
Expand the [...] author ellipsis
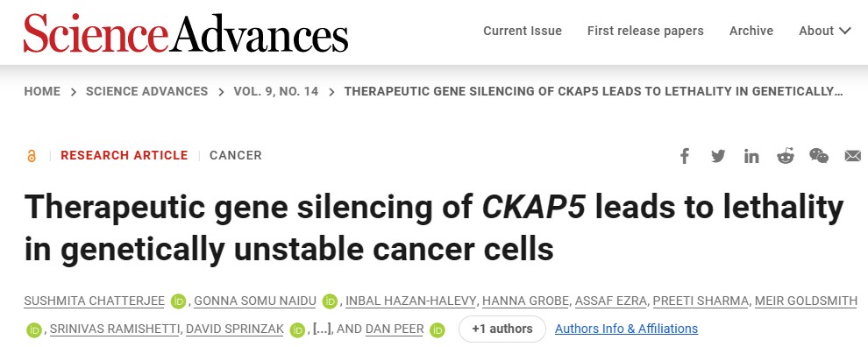322,329
